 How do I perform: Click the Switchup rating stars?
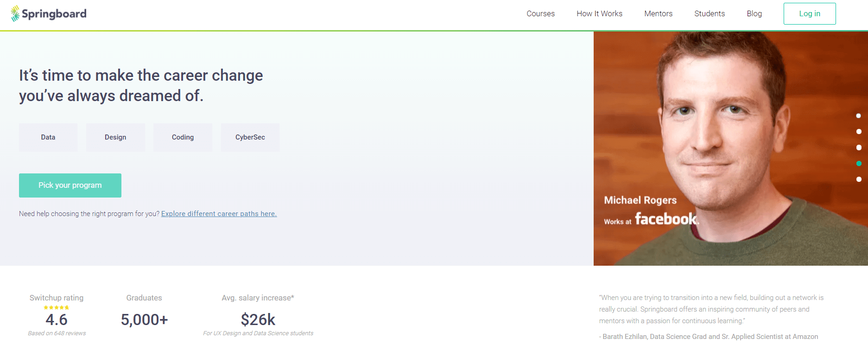[x=56, y=307]
